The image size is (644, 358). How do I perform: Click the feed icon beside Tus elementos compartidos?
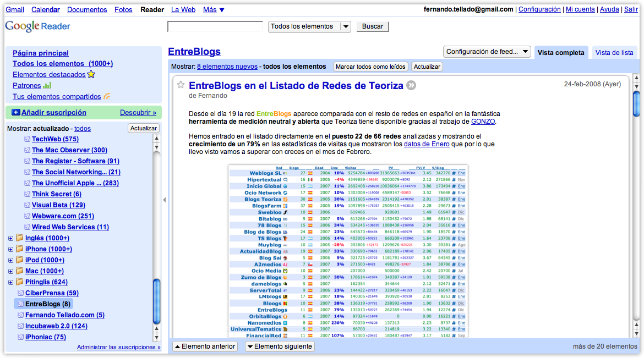[107, 96]
